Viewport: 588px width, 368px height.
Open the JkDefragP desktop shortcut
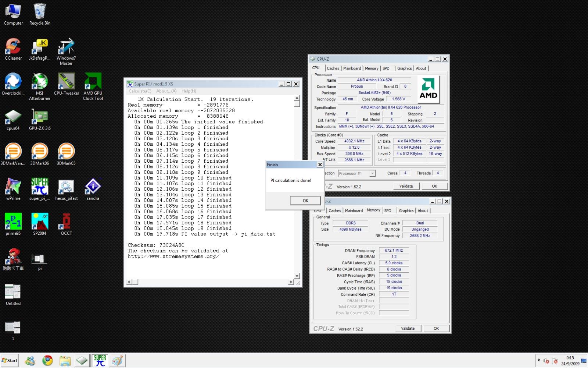coord(40,49)
